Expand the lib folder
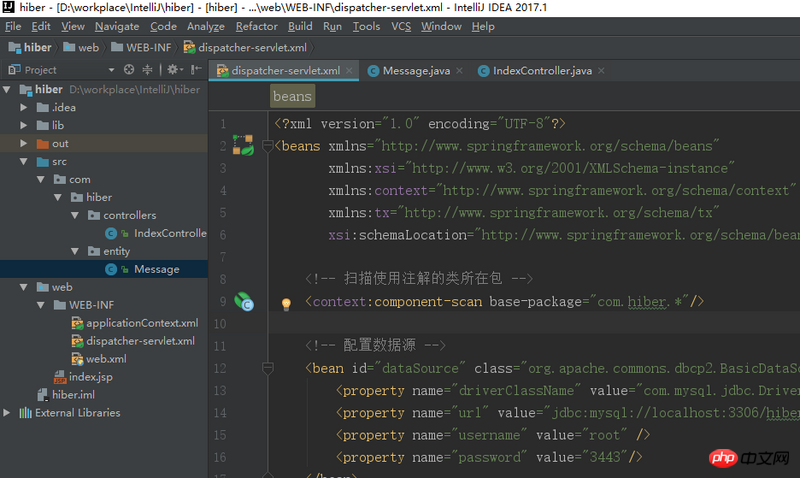Viewport: 800px width, 478px height. [x=23, y=125]
